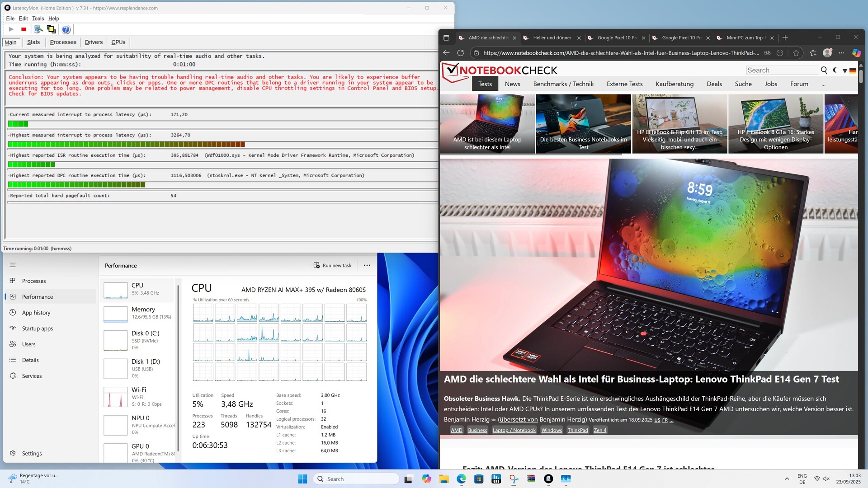This screenshot has width=868, height=488.
Task: Expand hidden system tray icons chevron
Action: coord(787,479)
